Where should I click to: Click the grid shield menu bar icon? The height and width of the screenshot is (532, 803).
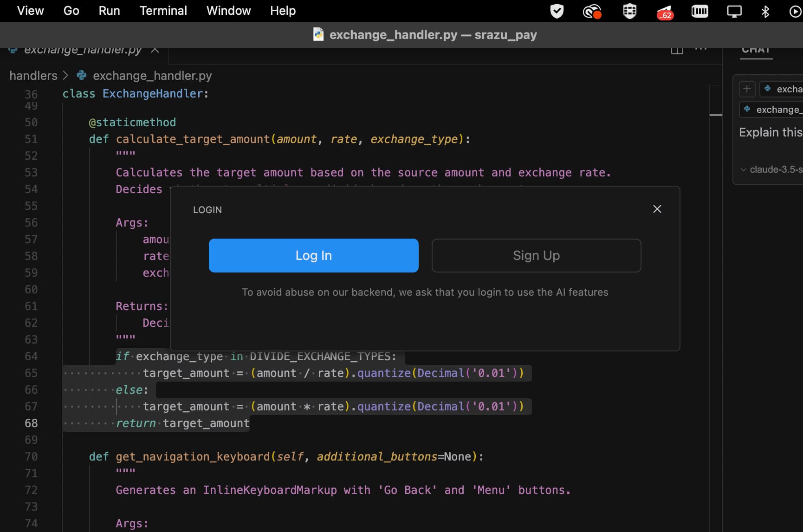point(629,11)
